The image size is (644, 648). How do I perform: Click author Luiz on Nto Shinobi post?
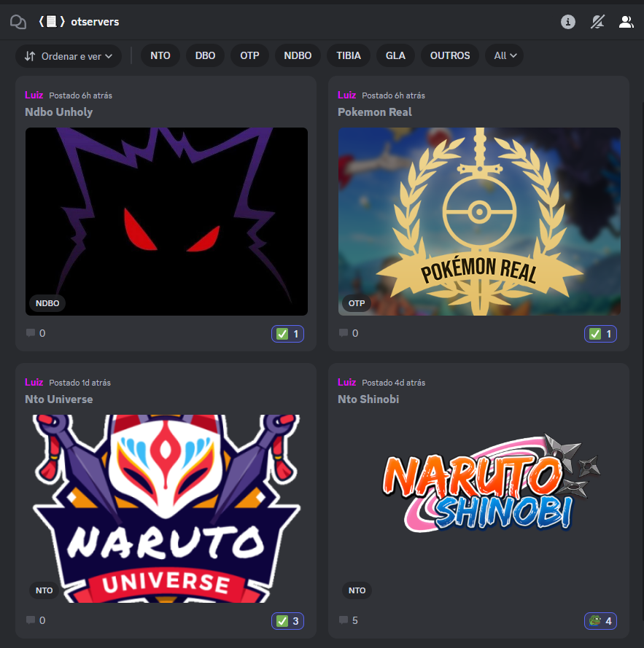click(x=346, y=382)
